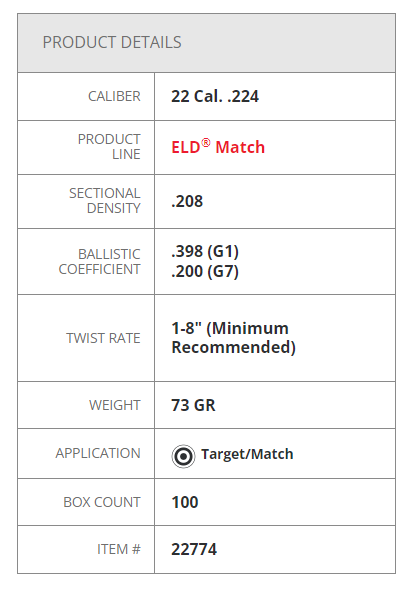The height and width of the screenshot is (592, 410).
Task: Click the .398 (G1) ballistic coefficient
Action: pyautogui.click(x=205, y=251)
